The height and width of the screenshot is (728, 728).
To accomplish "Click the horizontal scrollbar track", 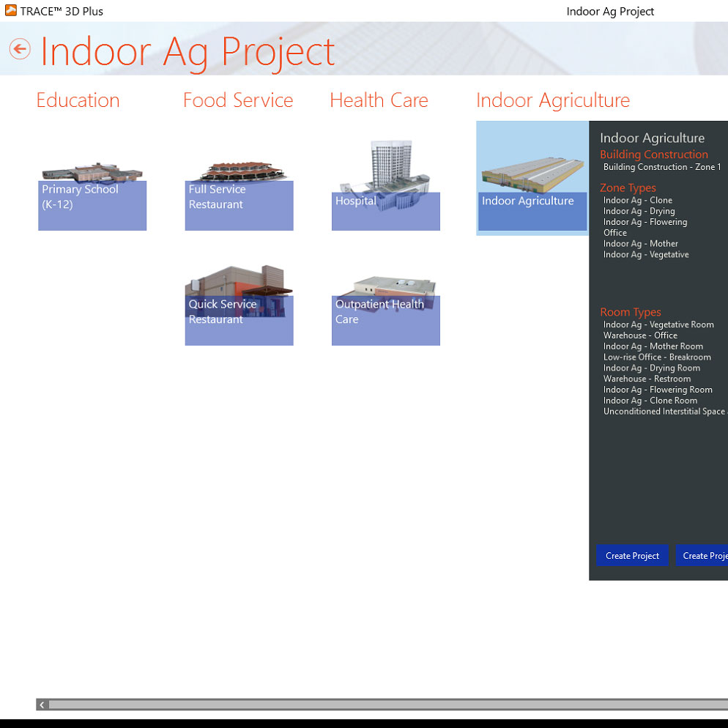I will [366, 705].
